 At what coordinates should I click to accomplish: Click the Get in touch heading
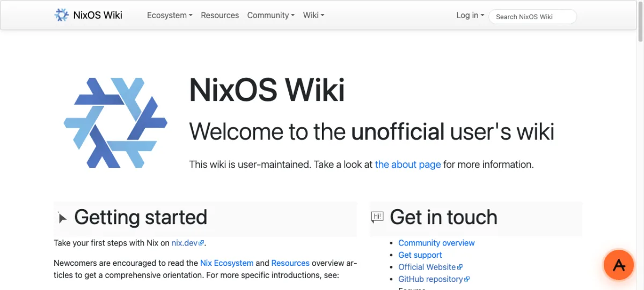click(x=444, y=217)
